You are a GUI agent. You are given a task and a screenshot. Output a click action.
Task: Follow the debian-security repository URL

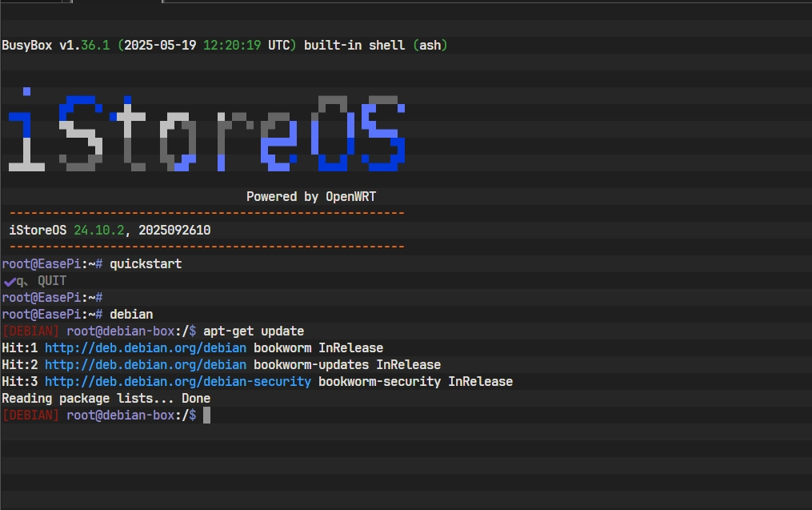(x=178, y=382)
